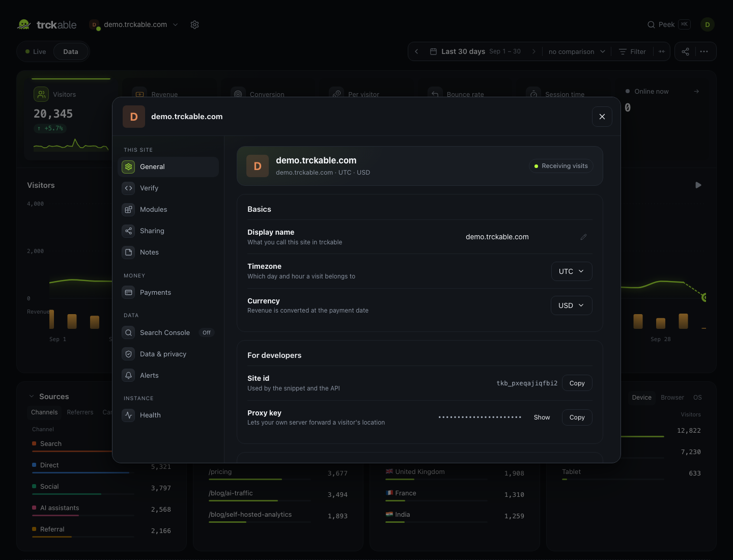Click the trckable logo
Screen dimensions: 733x560
point(46,24)
